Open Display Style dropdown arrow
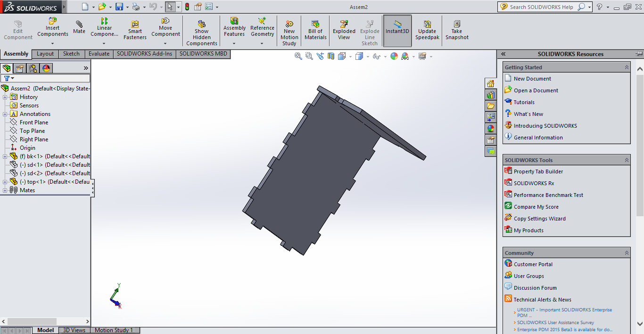The image size is (644, 334). (368, 57)
